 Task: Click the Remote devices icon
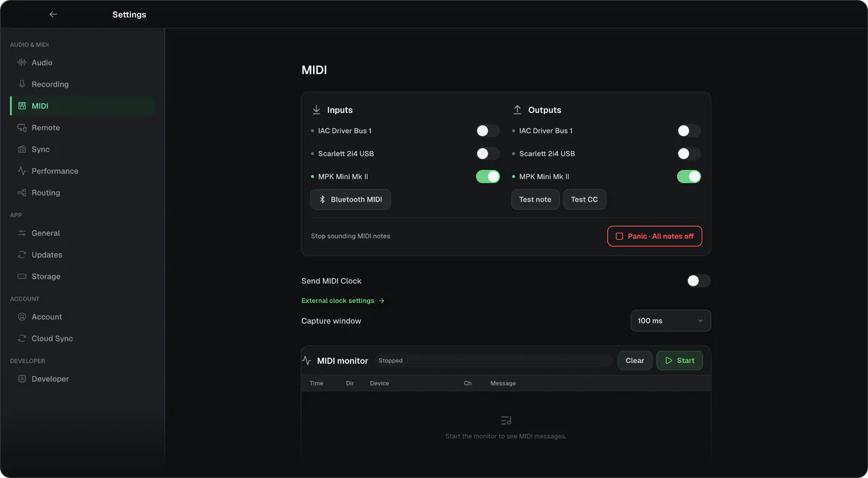pyautogui.click(x=22, y=128)
